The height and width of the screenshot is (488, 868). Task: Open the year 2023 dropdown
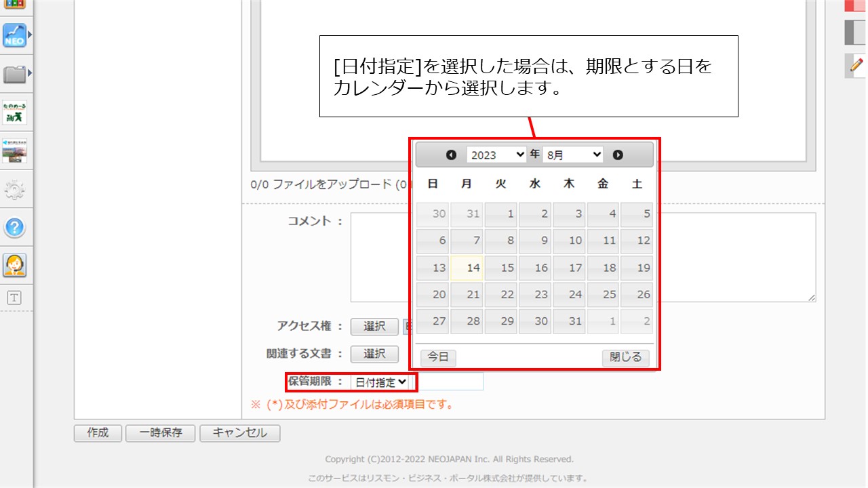(497, 154)
